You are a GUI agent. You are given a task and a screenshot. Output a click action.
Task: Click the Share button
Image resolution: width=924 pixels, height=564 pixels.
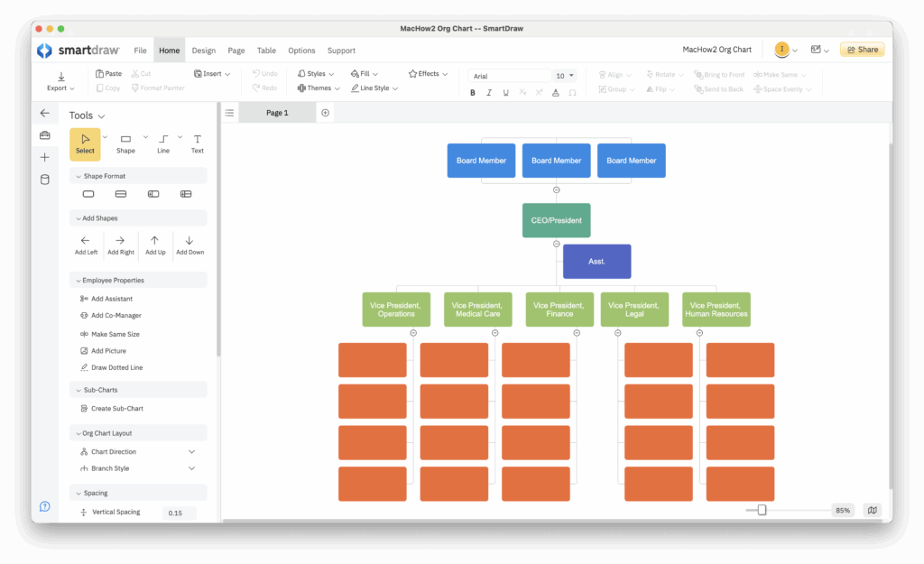point(862,50)
